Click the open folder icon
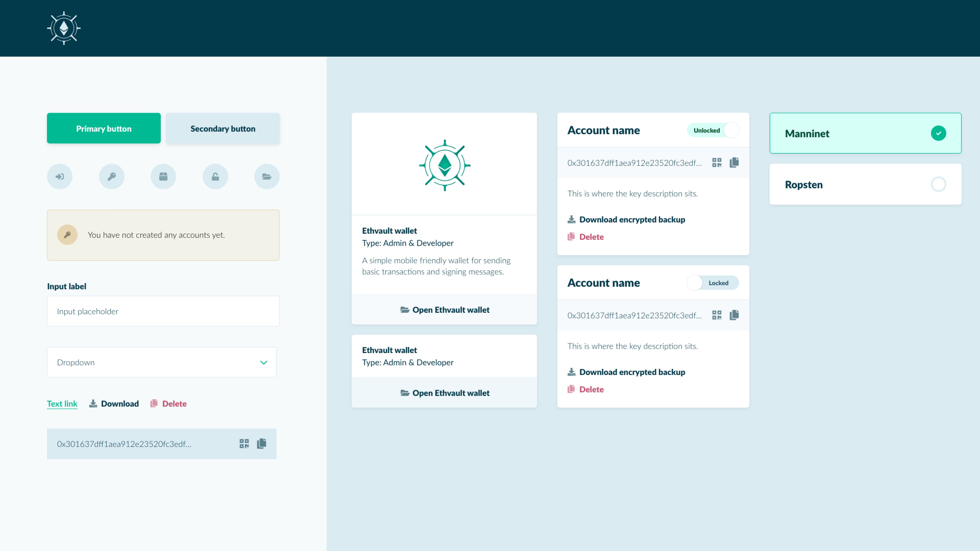The image size is (980, 551). pos(267,177)
